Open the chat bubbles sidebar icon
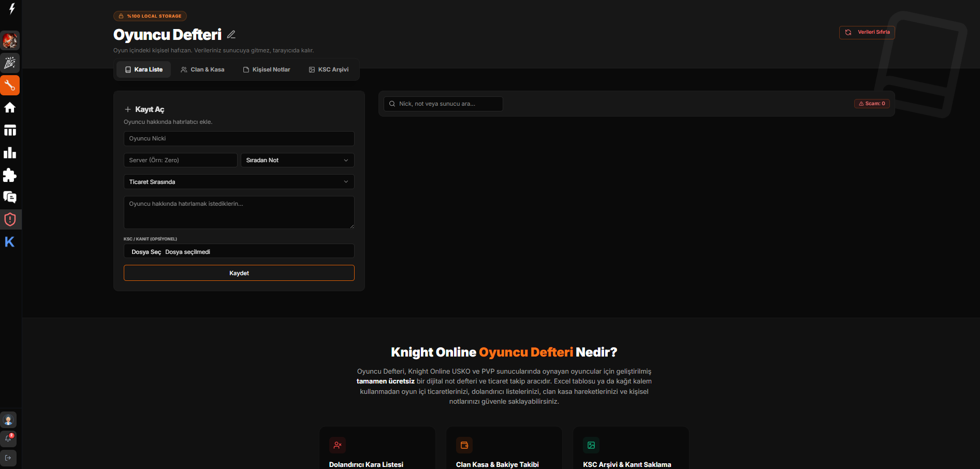The width and height of the screenshot is (980, 469). (10, 197)
